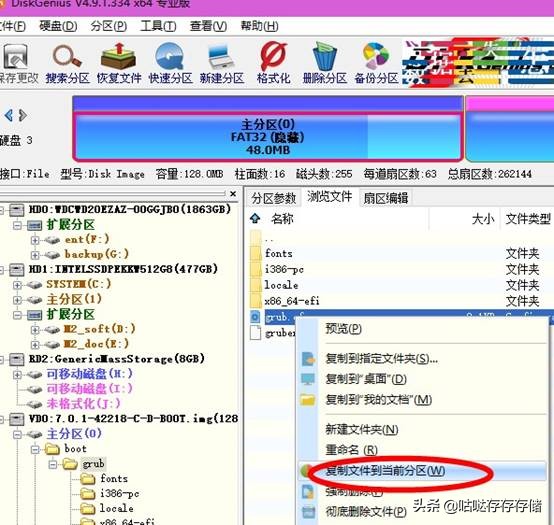Collapse the boot folder tree node
Image resolution: width=554 pixels, height=525 pixels.
[x=35, y=449]
